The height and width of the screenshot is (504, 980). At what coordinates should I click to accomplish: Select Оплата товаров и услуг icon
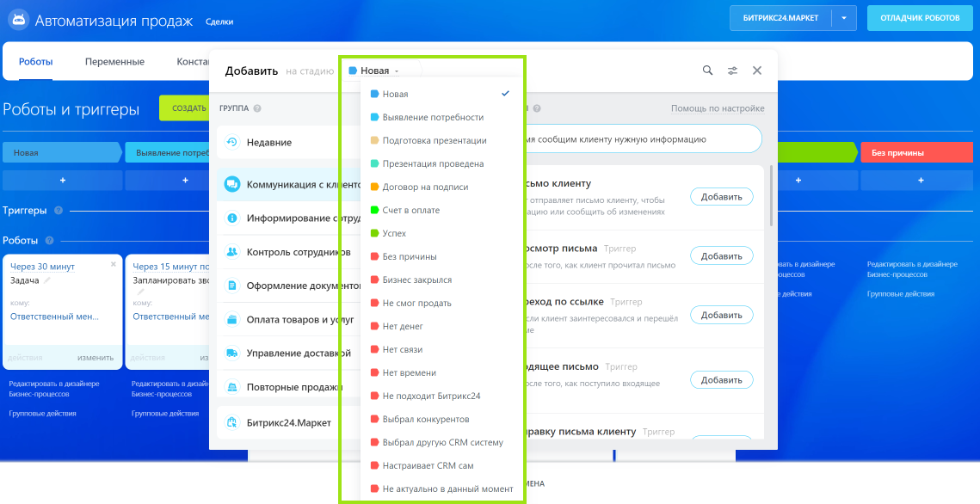click(231, 319)
